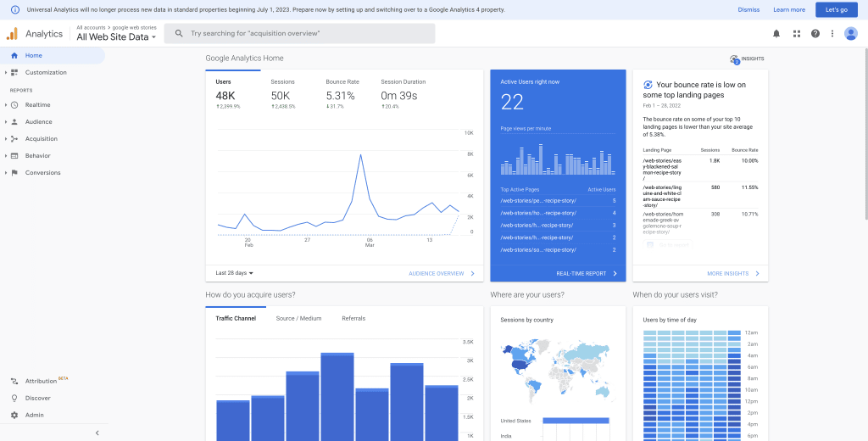Dismiss the Universal Analytics banner
Viewport: 868px width, 441px height.
pos(748,10)
